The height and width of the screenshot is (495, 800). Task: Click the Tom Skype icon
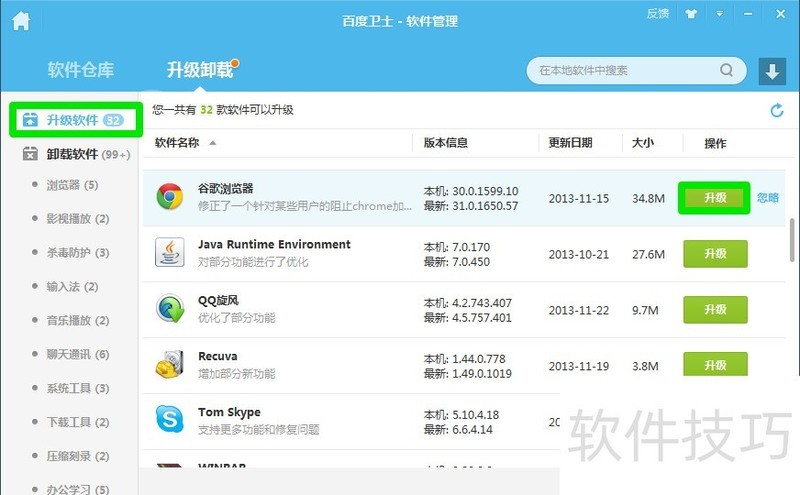coord(170,420)
